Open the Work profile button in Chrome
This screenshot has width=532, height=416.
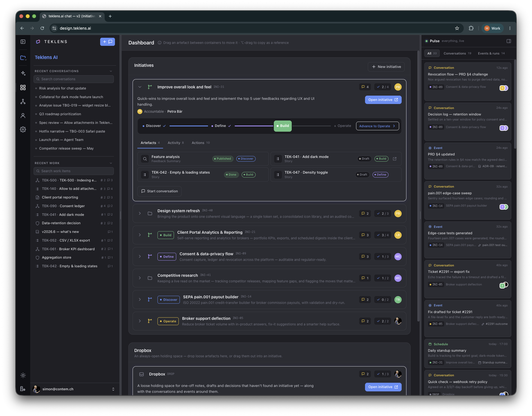[x=492, y=28]
